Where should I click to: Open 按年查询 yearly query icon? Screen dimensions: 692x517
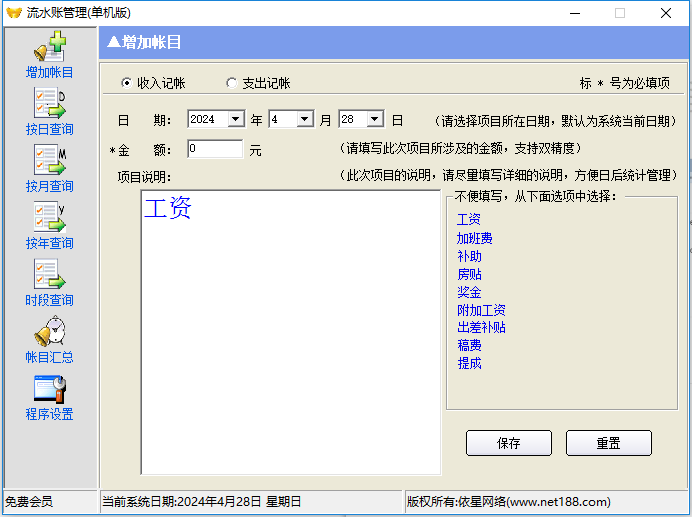pos(49,218)
